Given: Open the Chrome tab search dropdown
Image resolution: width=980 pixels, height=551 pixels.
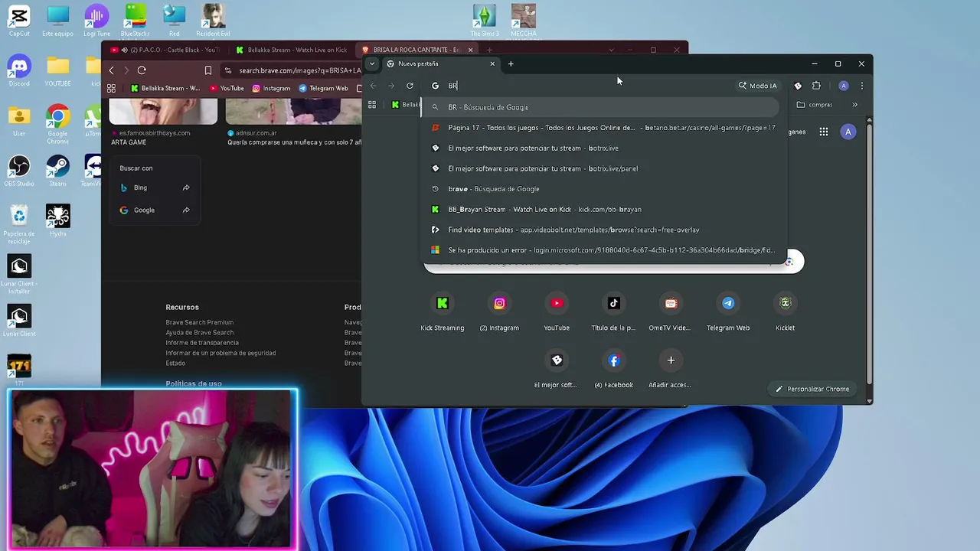Looking at the screenshot, I should [372, 64].
